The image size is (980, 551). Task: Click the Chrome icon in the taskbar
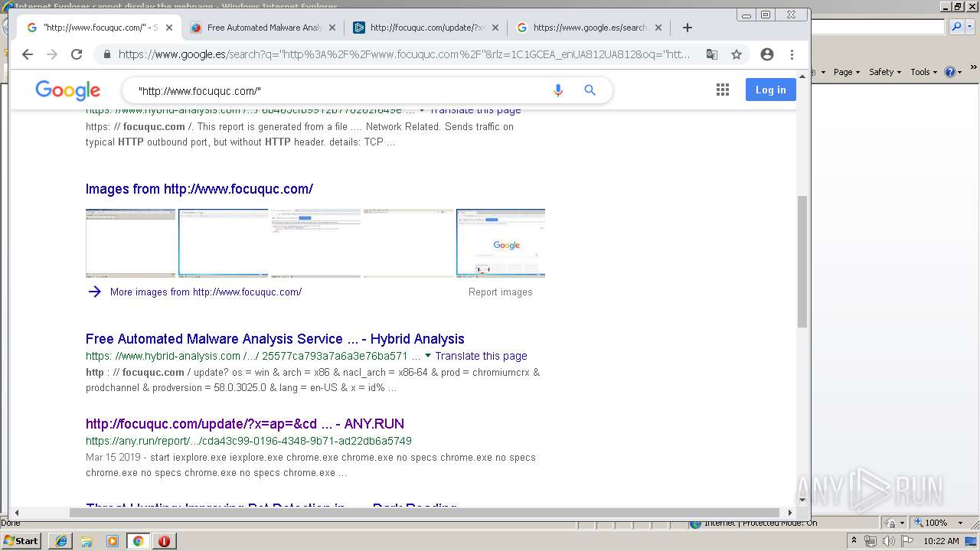(139, 541)
